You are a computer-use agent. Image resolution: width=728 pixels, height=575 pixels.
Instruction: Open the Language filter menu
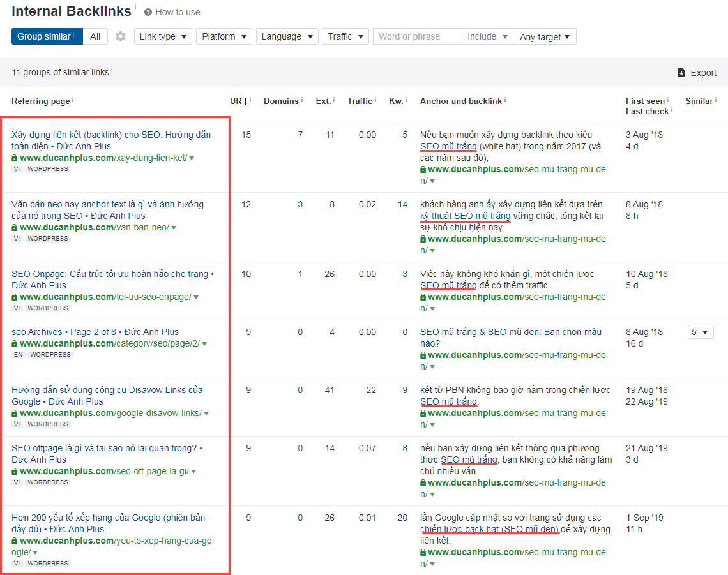tap(287, 36)
